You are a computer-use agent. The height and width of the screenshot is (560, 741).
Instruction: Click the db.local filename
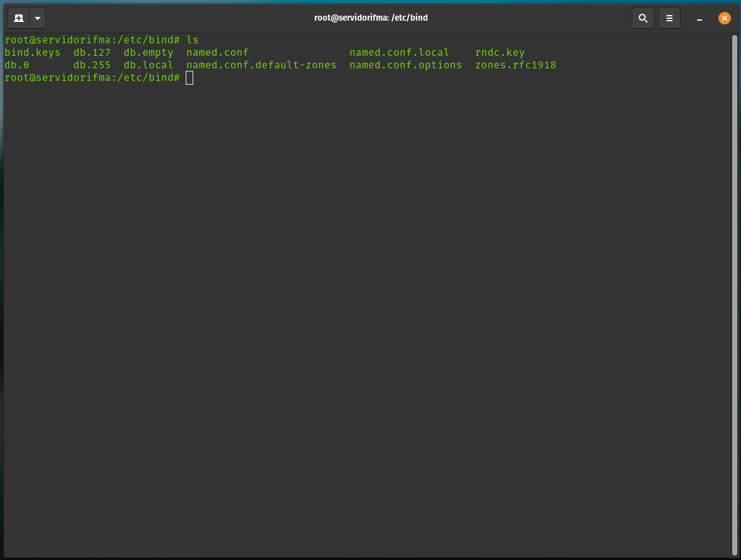click(x=148, y=65)
